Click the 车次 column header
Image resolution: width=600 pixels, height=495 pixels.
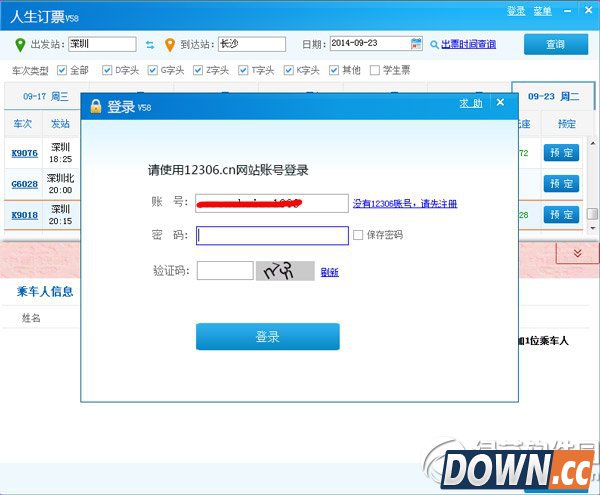[x=23, y=124]
